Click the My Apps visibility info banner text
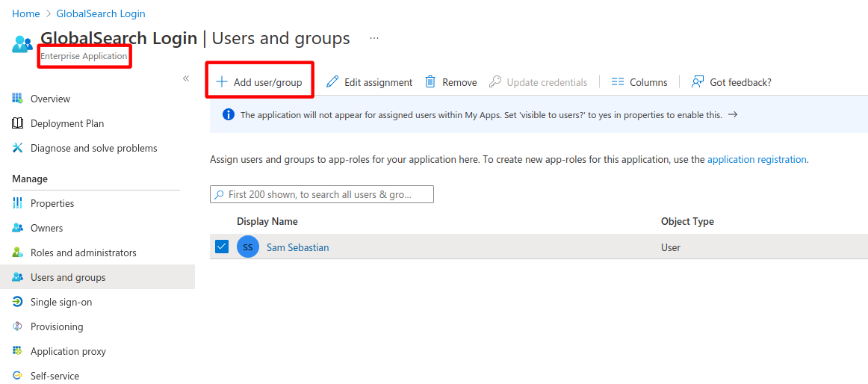 pos(481,115)
